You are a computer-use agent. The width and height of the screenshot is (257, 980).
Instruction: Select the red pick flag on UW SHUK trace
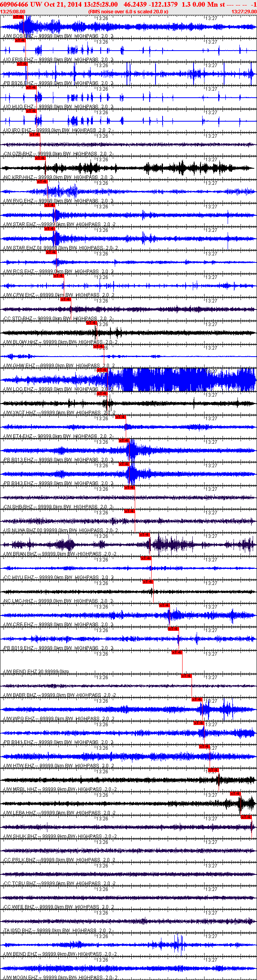(246, 817)
